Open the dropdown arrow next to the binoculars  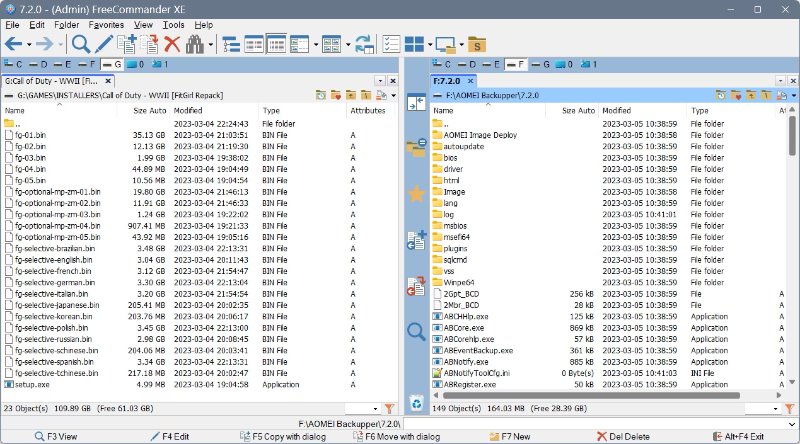click(x=210, y=45)
